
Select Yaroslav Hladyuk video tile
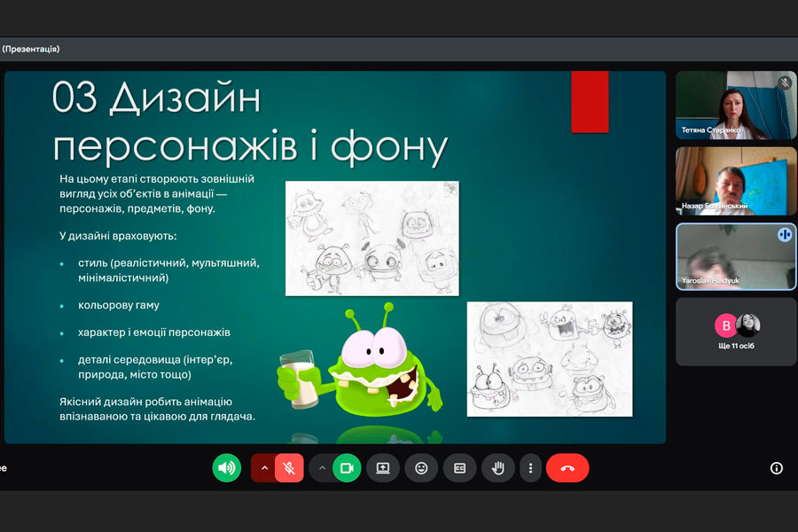(736, 256)
